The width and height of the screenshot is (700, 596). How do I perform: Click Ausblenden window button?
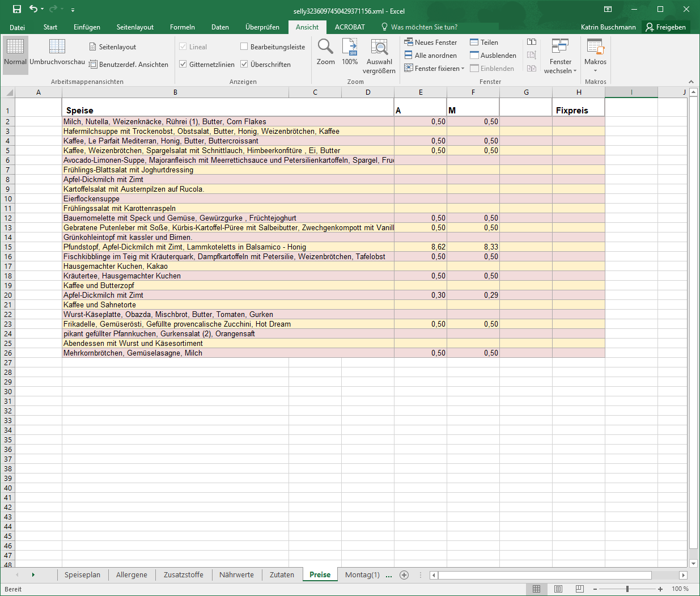click(x=493, y=55)
